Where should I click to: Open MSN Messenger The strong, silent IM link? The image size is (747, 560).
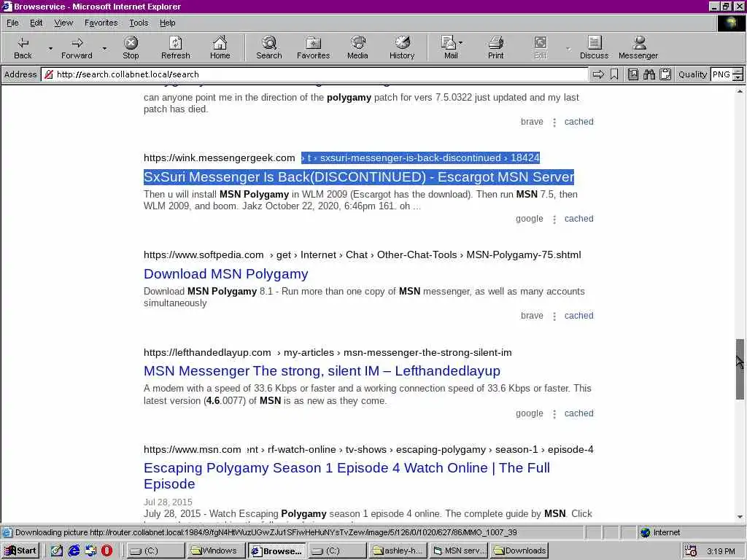[322, 370]
